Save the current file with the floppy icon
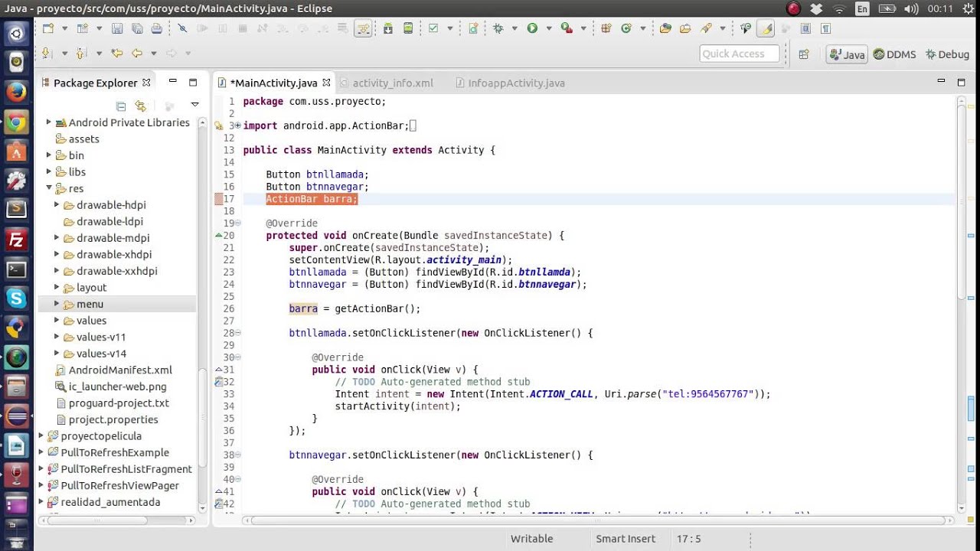This screenshot has height=551, width=980. 117,28
